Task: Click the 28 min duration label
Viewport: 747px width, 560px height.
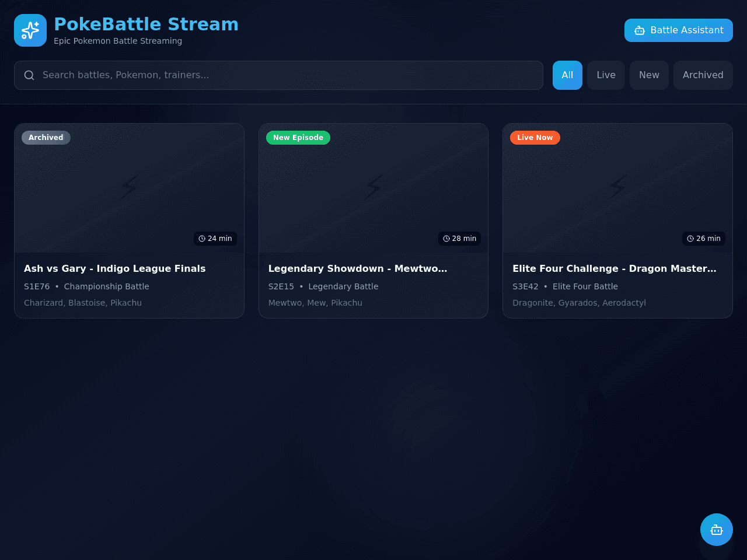Action: pyautogui.click(x=459, y=239)
